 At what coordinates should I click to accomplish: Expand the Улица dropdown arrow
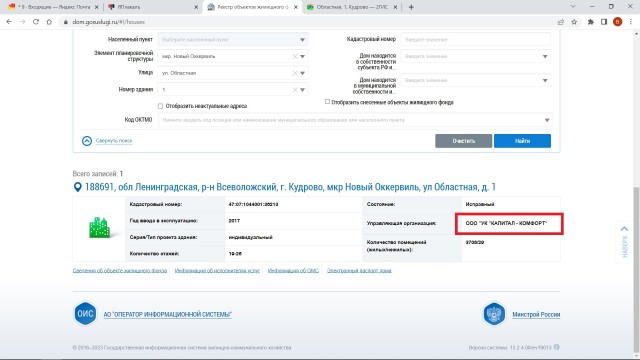coord(302,73)
